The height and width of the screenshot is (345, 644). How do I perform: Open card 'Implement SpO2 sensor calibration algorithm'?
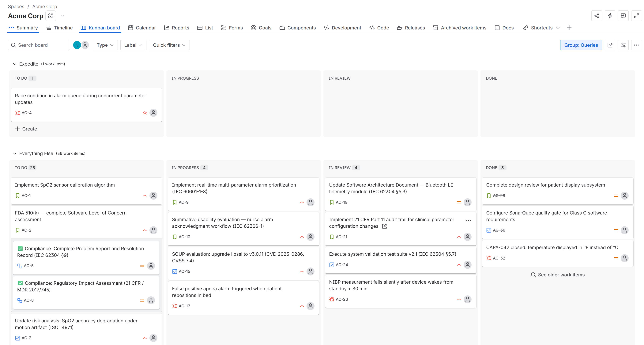click(86, 191)
